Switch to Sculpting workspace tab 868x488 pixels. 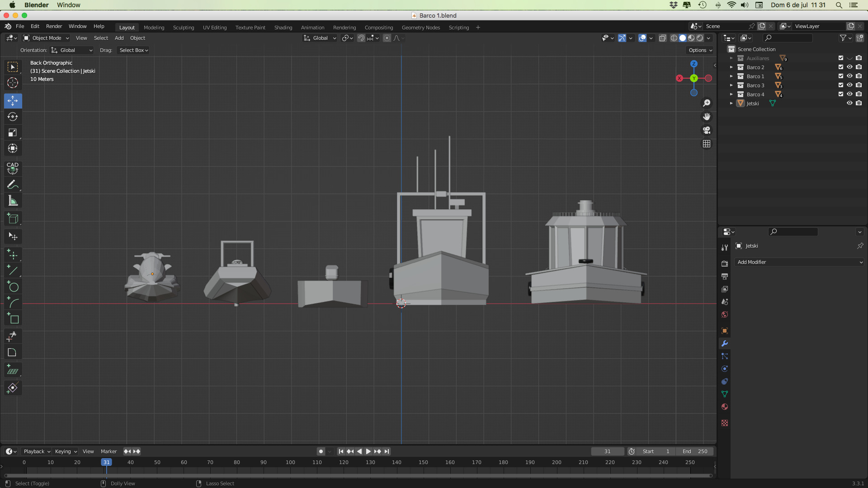tap(184, 28)
